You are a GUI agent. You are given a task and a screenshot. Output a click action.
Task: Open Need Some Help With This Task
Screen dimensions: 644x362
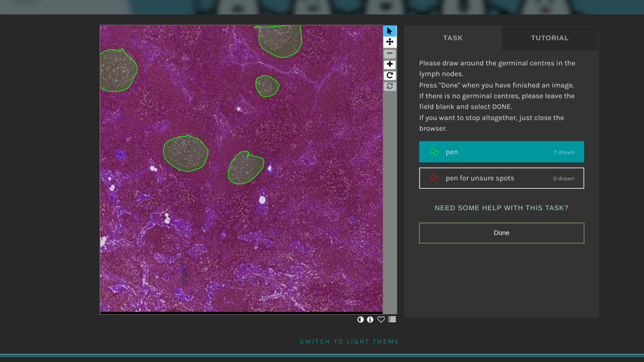click(x=502, y=208)
